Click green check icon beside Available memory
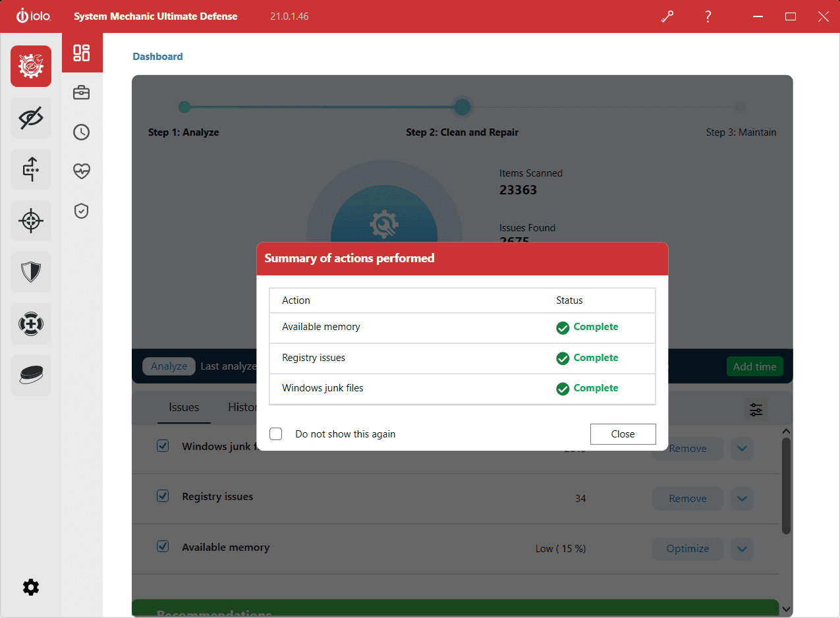 (x=563, y=327)
